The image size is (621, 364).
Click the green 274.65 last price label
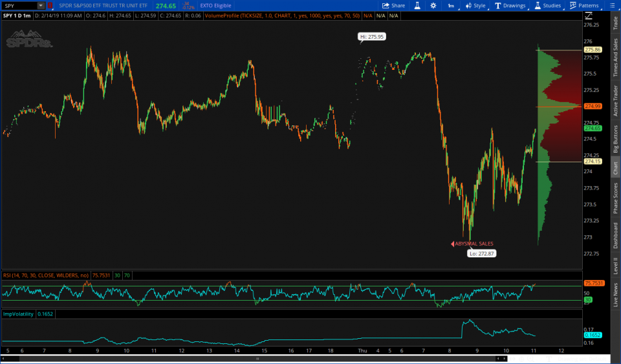tap(593, 128)
